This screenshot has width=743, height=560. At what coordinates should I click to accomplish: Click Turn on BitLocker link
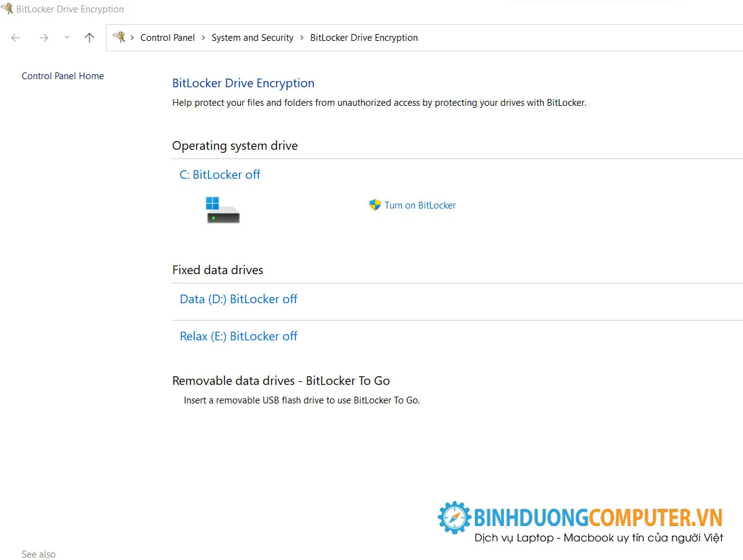tap(420, 205)
